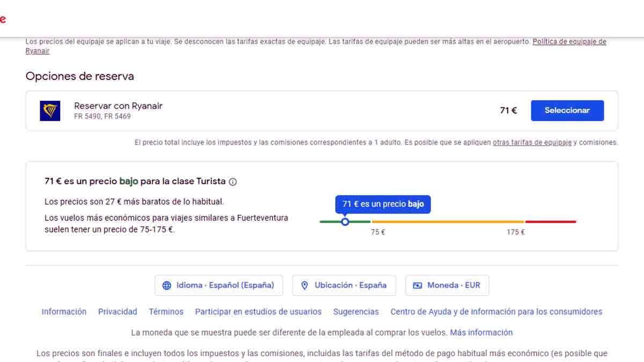Click the Ryanair logo icon
Viewport: 644px width, 362px height.
50,110
